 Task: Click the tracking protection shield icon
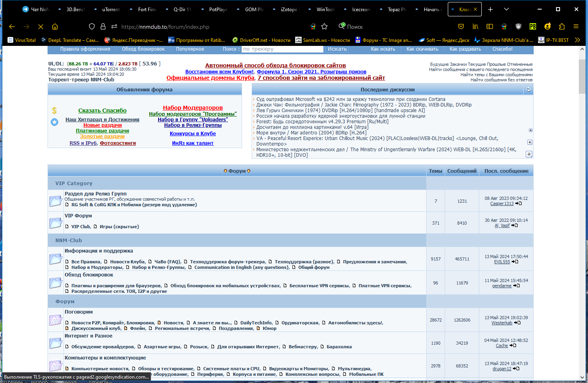click(x=92, y=27)
